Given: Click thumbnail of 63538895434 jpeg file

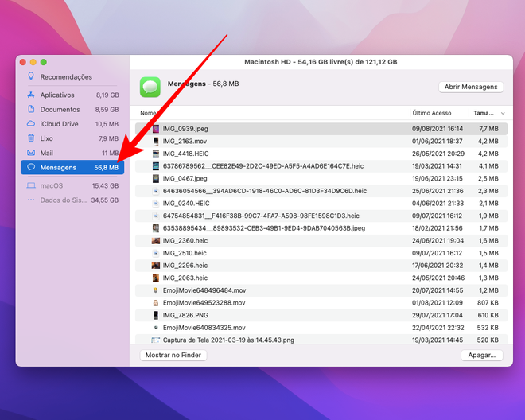Looking at the screenshot, I should (156, 228).
